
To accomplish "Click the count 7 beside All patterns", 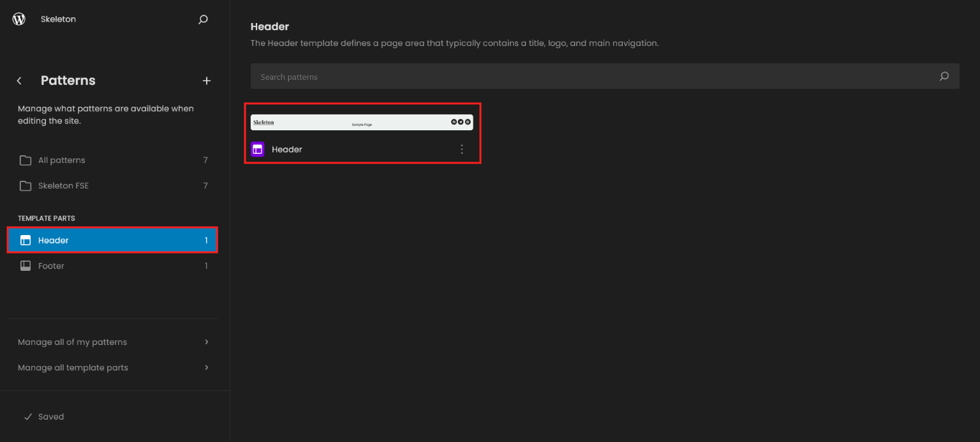I will click(x=205, y=160).
